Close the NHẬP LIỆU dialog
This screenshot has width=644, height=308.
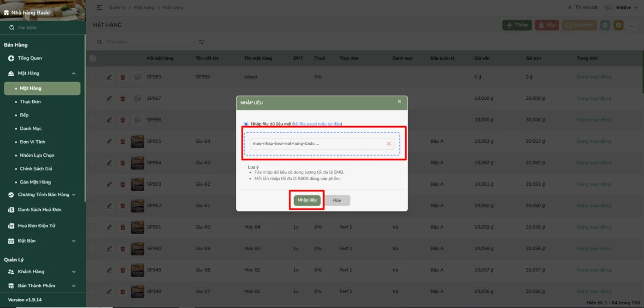[399, 101]
